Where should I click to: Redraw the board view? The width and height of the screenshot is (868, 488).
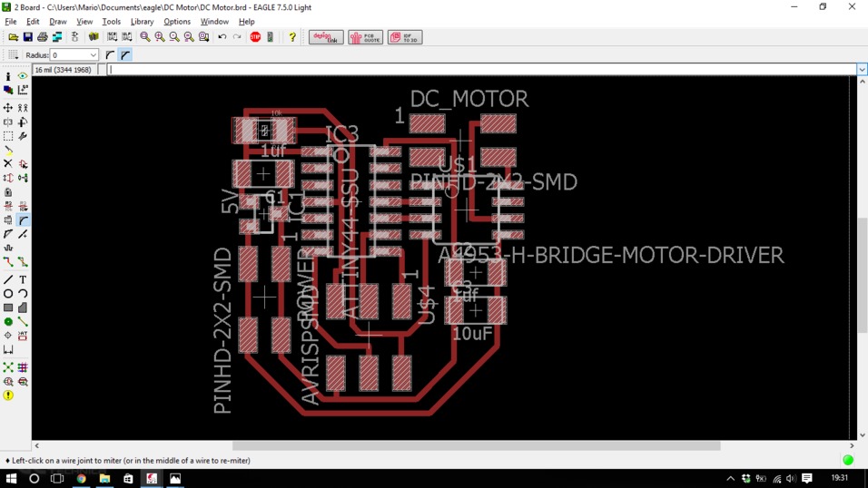[x=189, y=37]
